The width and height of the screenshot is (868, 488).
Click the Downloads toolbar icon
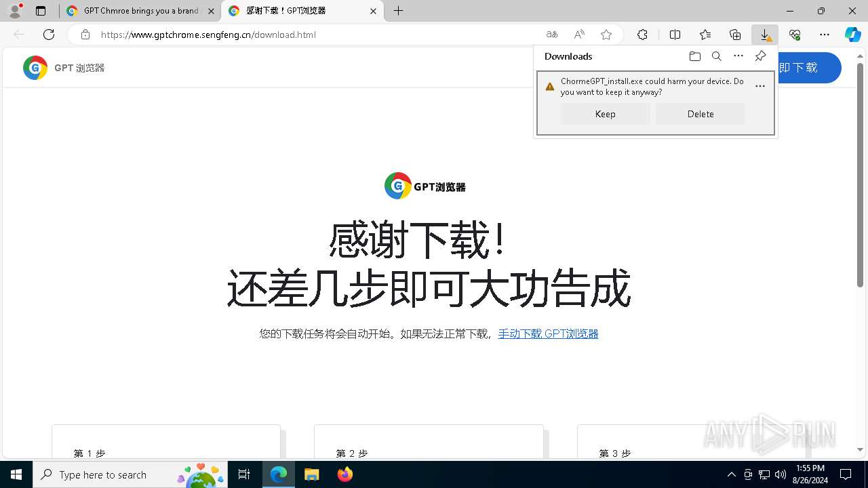(x=765, y=35)
